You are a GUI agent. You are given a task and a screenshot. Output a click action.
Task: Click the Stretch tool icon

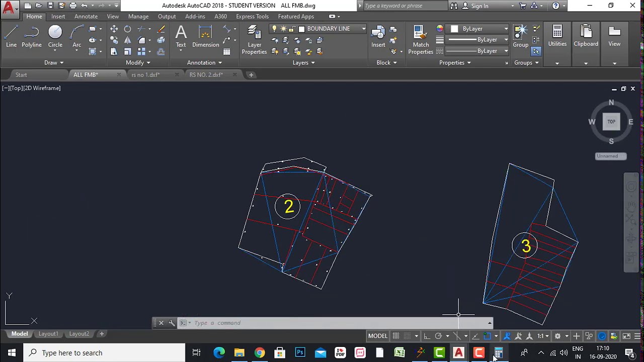pos(114,51)
